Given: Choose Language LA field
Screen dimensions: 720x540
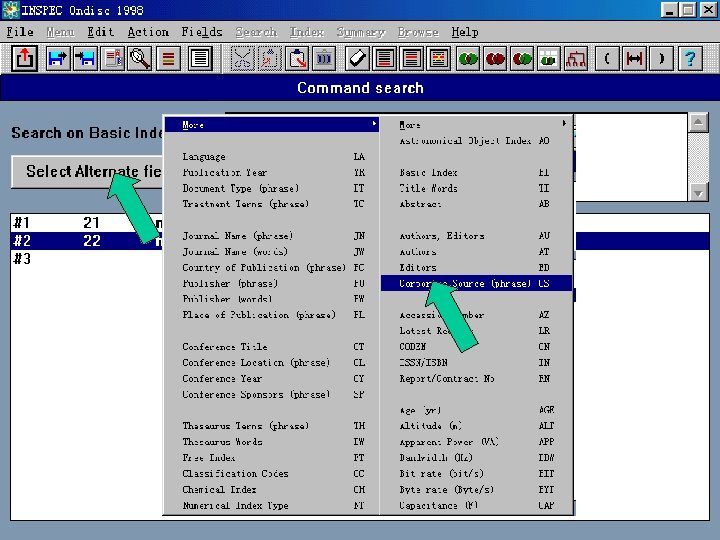Looking at the screenshot, I should pos(272,157).
